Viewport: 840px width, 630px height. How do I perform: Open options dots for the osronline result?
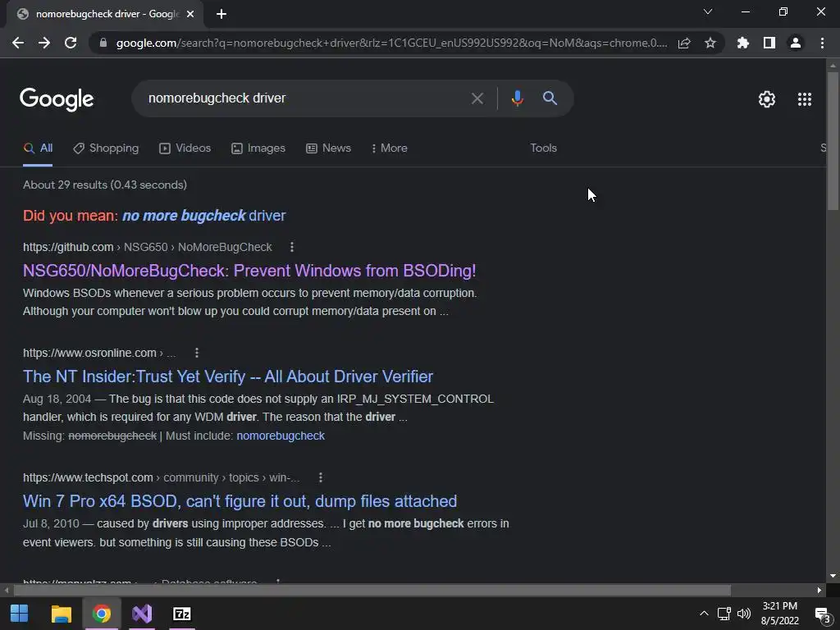coord(197,353)
